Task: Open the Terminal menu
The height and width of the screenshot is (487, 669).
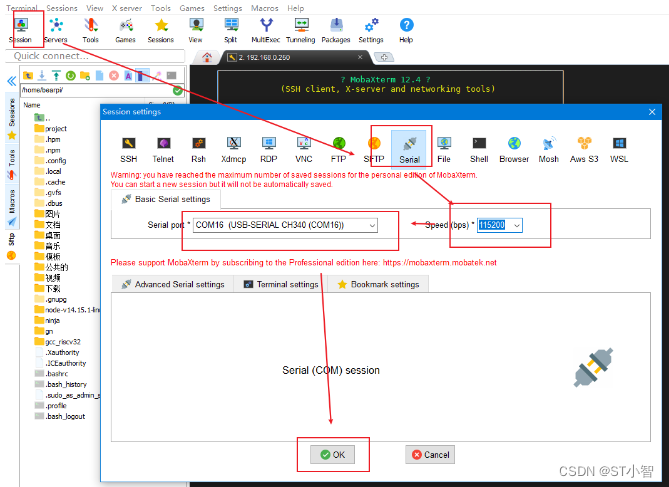Action: (22, 8)
